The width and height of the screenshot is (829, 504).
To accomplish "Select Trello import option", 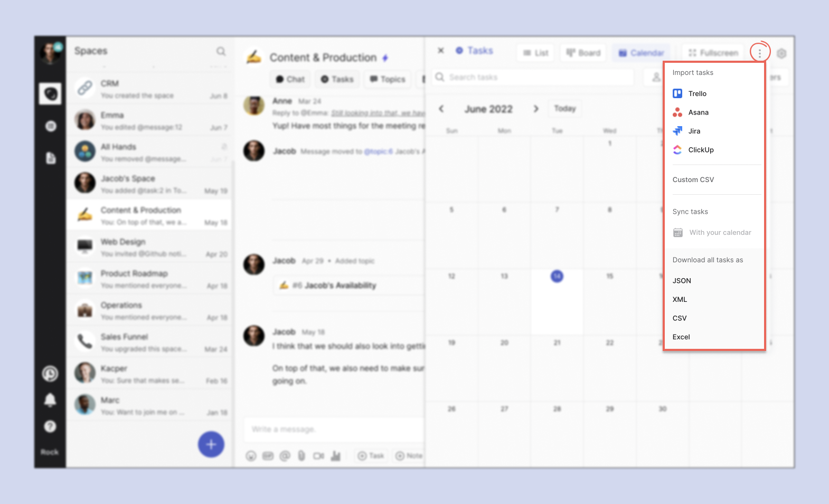I will (697, 93).
